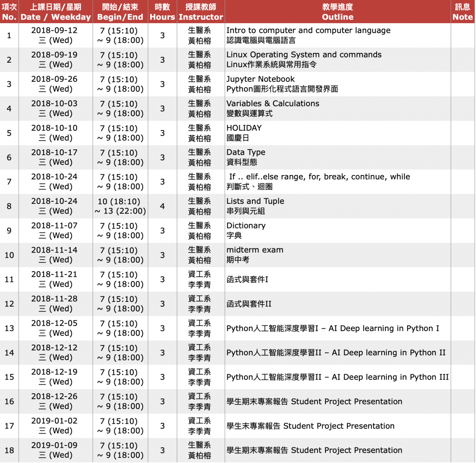Click the 'Lists and Tuple' outline cell
The width and height of the screenshot is (476, 463).
(x=337, y=206)
